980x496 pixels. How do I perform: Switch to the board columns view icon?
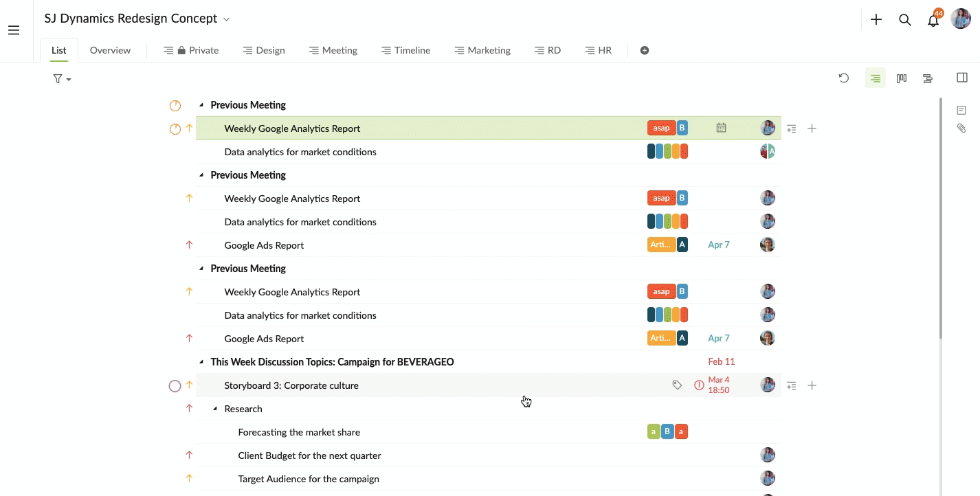pos(902,78)
